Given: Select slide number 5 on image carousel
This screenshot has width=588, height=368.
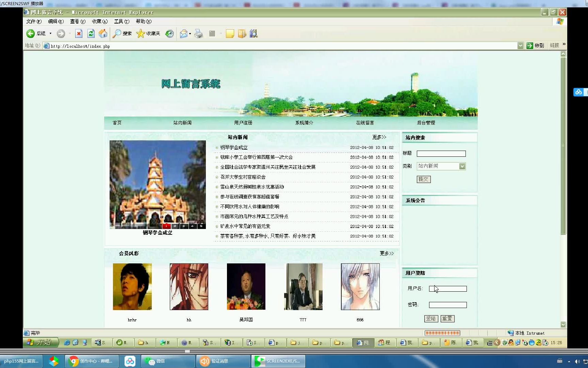Looking at the screenshot, I should (201, 226).
